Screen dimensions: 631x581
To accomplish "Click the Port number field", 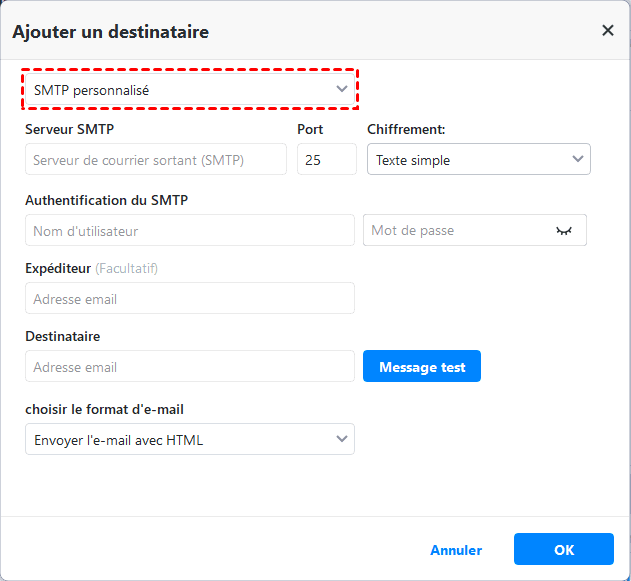I will point(326,160).
